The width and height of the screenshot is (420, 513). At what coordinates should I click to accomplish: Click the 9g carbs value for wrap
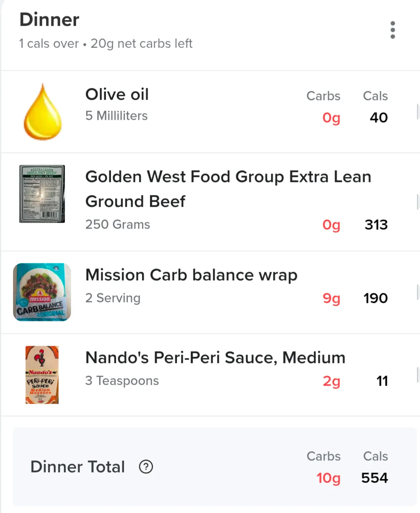click(331, 299)
